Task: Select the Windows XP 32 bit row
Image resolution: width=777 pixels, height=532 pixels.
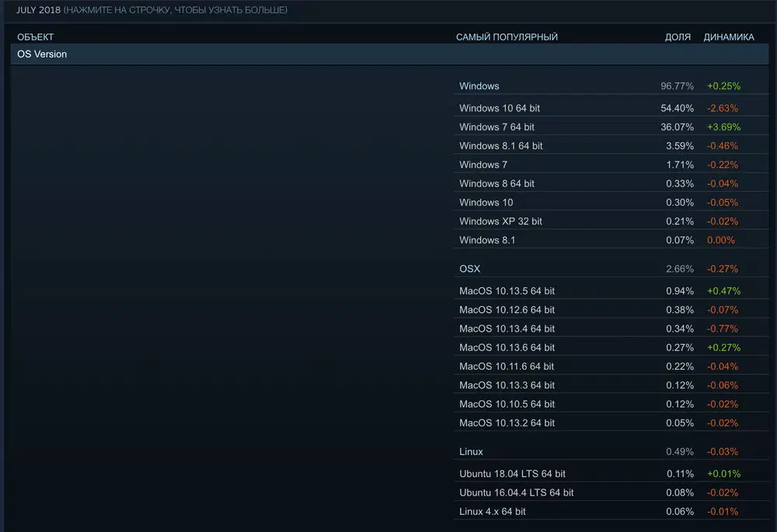Action: [x=501, y=221]
